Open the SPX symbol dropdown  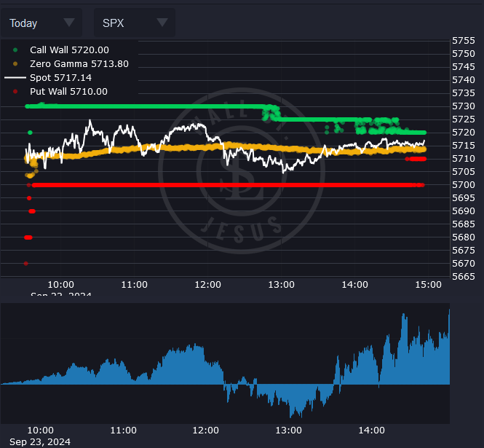(x=135, y=23)
